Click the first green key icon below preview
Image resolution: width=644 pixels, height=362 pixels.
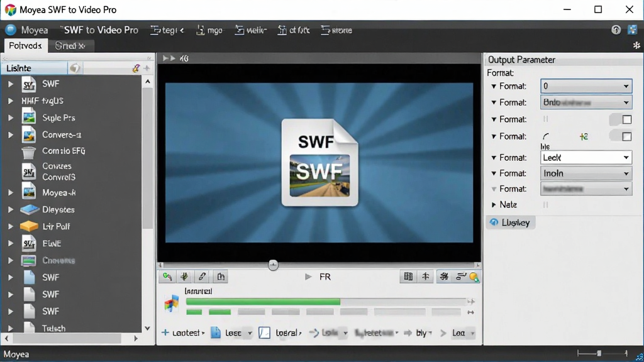[x=167, y=277]
